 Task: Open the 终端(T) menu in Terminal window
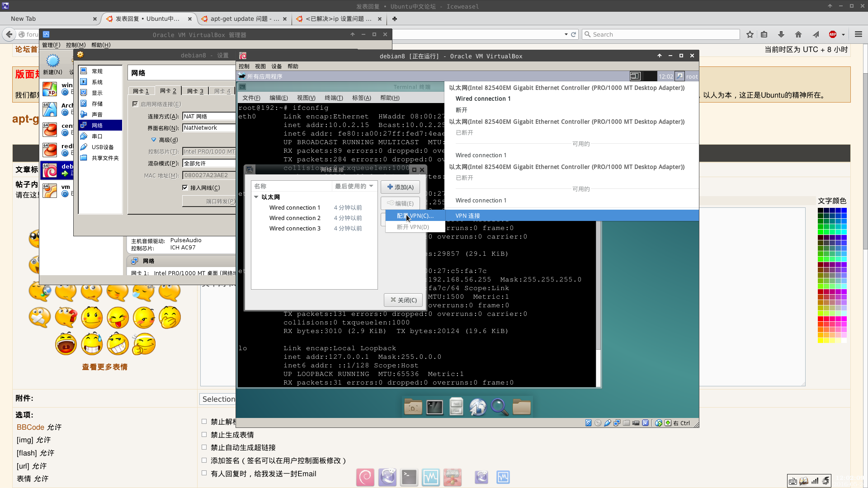(334, 98)
